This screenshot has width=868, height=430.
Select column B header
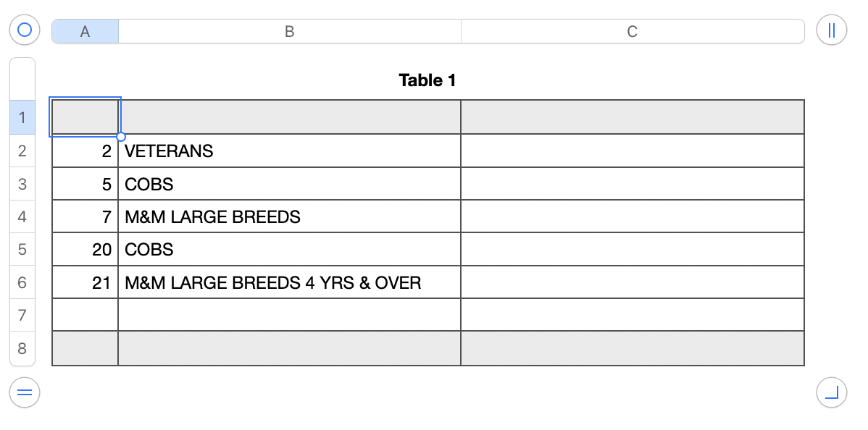(x=289, y=32)
